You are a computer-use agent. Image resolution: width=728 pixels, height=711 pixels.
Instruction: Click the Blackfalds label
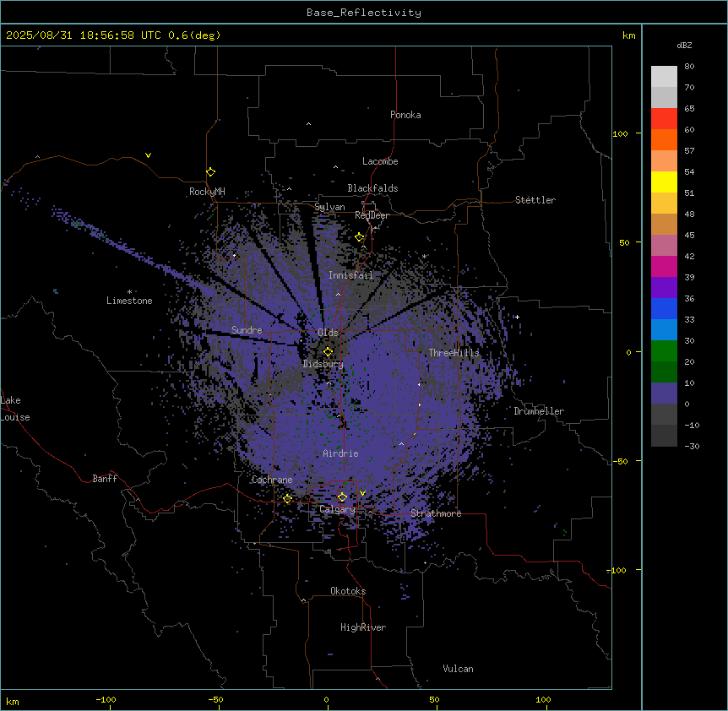(x=372, y=188)
